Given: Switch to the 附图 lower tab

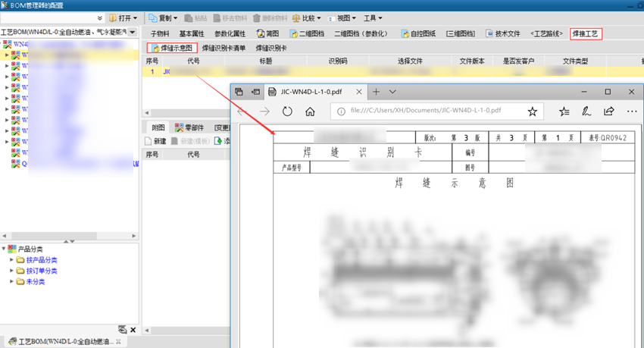Looking at the screenshot, I should point(158,127).
